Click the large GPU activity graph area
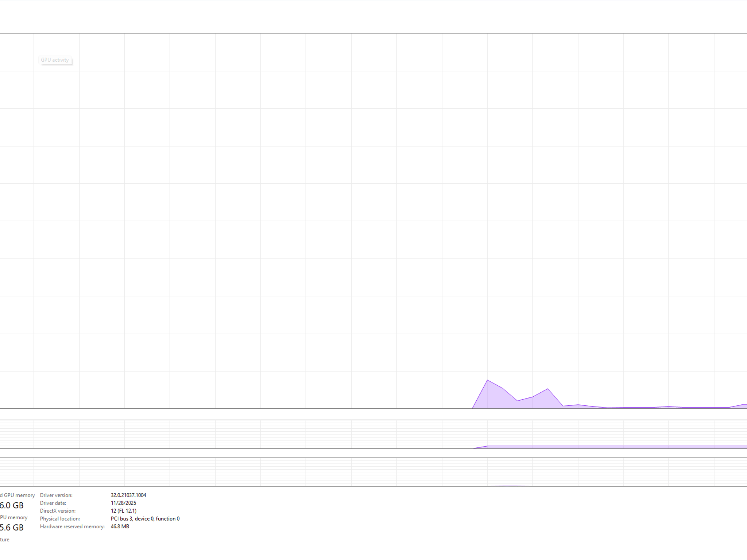 click(373, 221)
